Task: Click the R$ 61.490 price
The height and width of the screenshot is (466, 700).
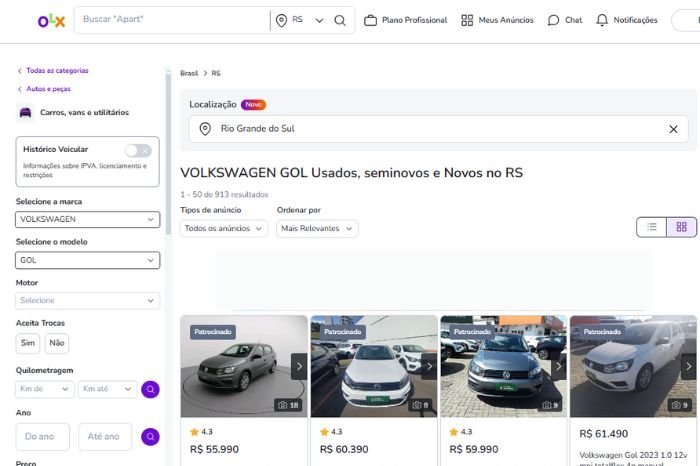Action: click(604, 434)
